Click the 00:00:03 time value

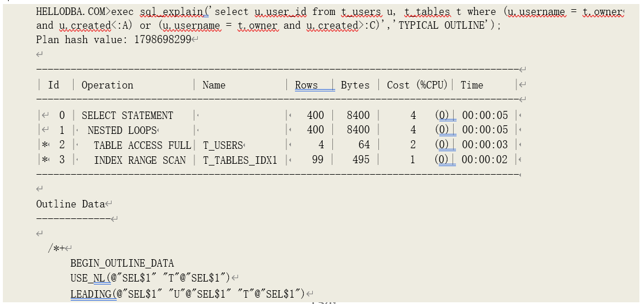(x=485, y=145)
